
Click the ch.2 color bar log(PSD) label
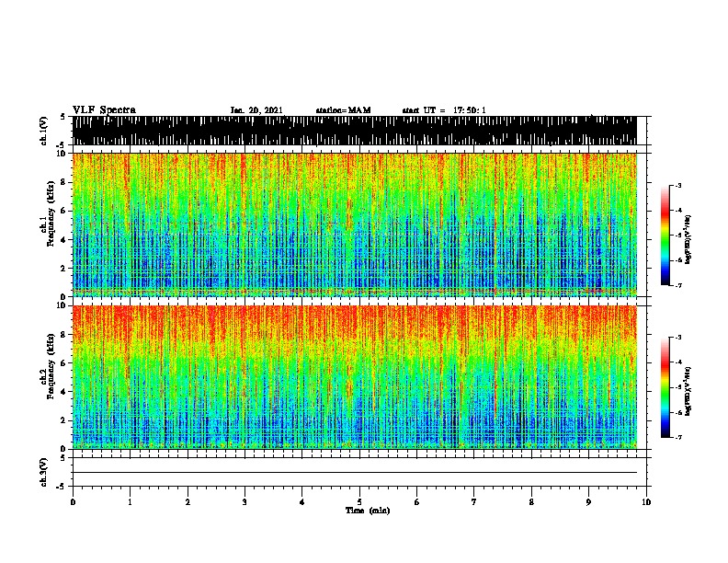(x=688, y=391)
